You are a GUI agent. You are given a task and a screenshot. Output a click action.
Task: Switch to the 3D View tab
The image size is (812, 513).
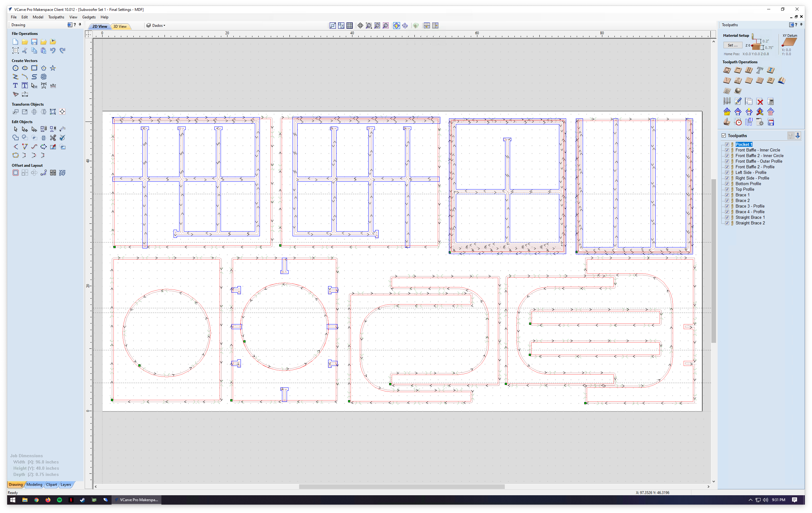[x=120, y=26]
